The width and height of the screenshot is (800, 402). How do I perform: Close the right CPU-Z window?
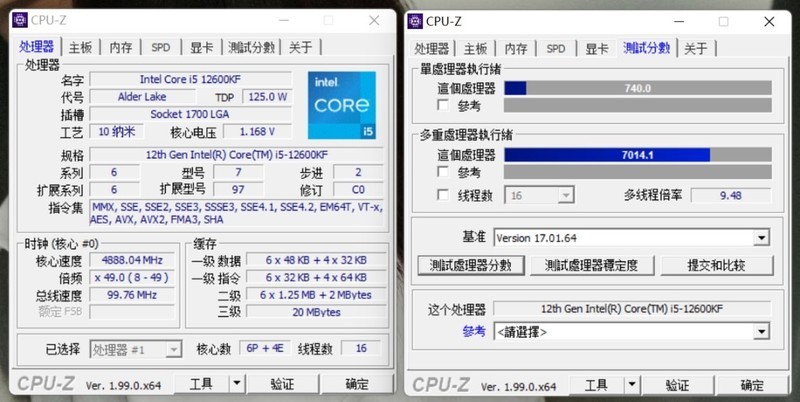(x=769, y=21)
